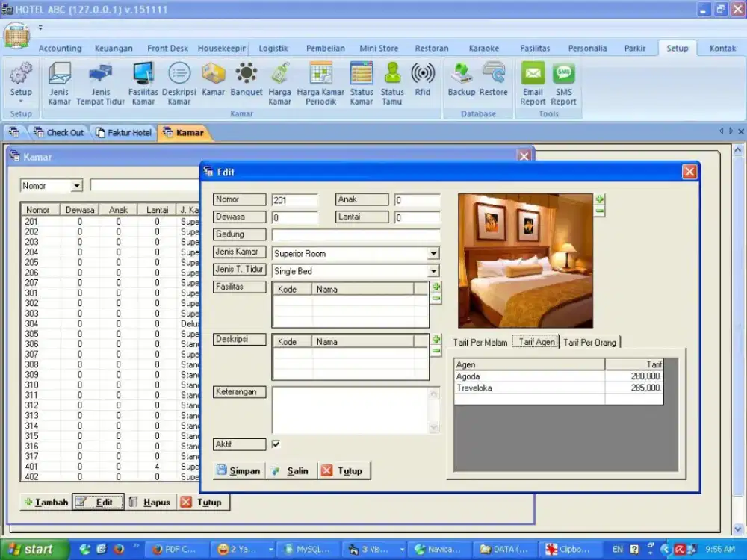747x560 pixels.
Task: Open the Jenis Kamar ribbon icon
Action: (59, 83)
